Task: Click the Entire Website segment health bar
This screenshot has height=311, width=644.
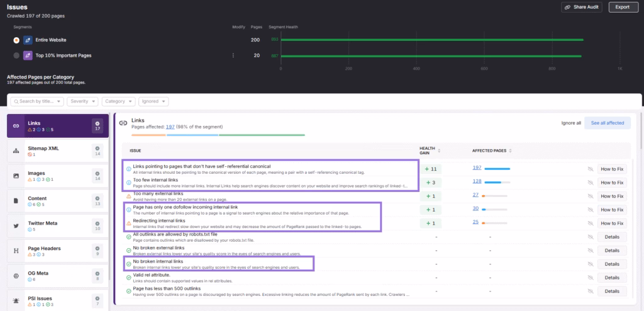Action: pyautogui.click(x=432, y=40)
